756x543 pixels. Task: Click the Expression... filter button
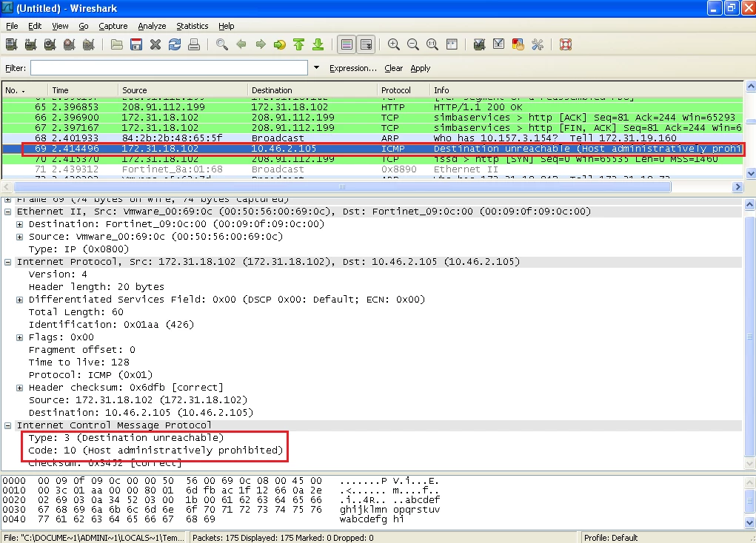(x=353, y=68)
